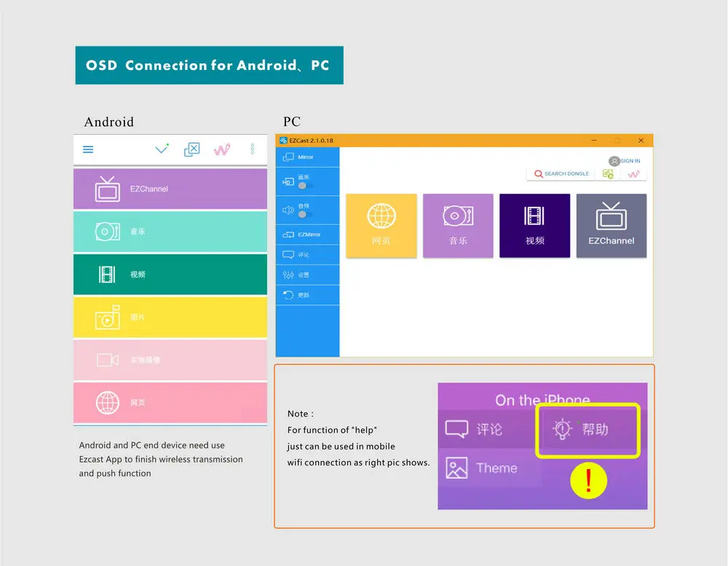Click the pink squiggle icon in the EZCast window
Screen dimensions: 728x566
click(633, 174)
